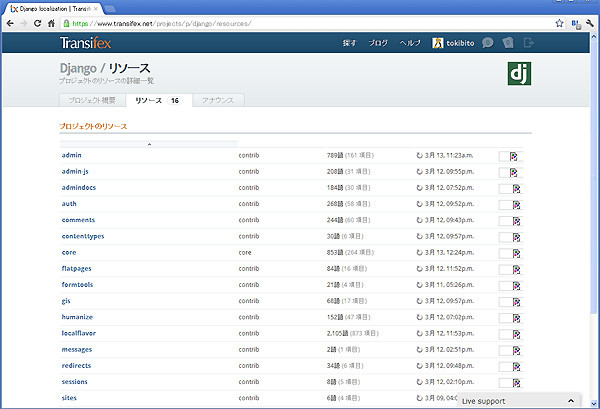Open the ヘルプ menu item

coord(410,43)
